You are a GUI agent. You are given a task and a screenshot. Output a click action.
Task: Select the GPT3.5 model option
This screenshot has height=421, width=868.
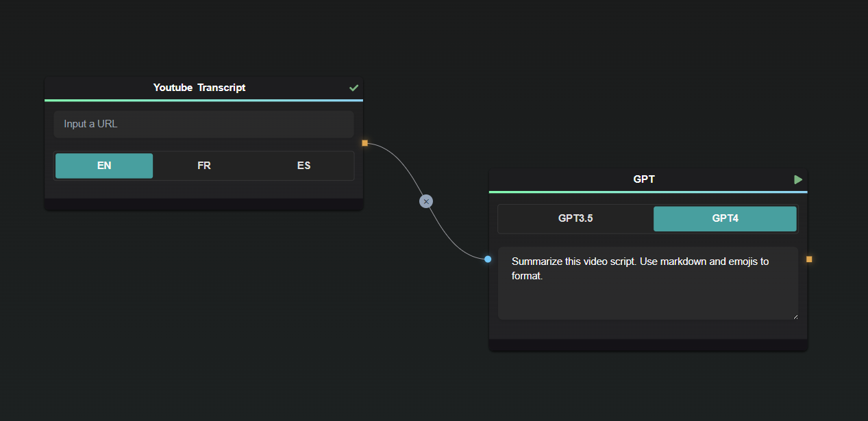click(575, 219)
